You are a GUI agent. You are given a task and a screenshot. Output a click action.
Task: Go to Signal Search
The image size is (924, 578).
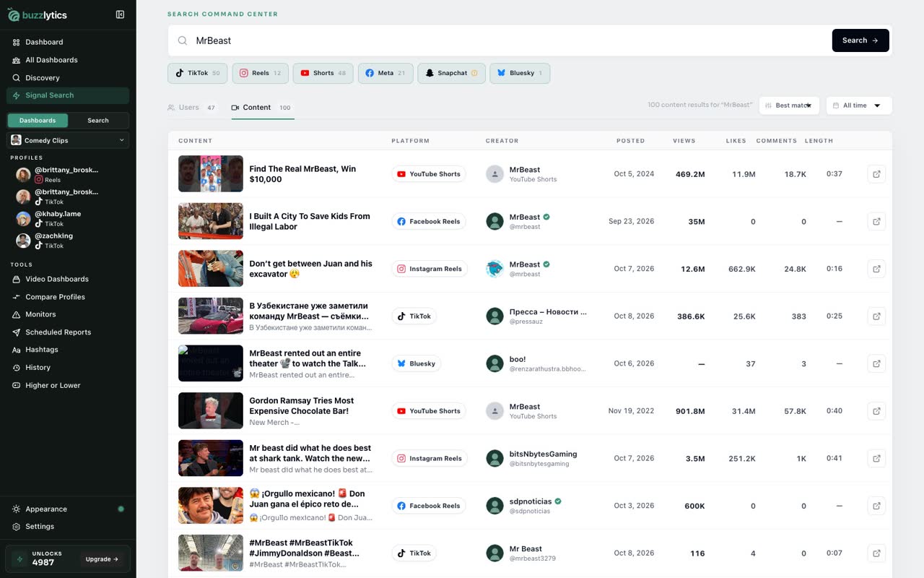(x=68, y=95)
